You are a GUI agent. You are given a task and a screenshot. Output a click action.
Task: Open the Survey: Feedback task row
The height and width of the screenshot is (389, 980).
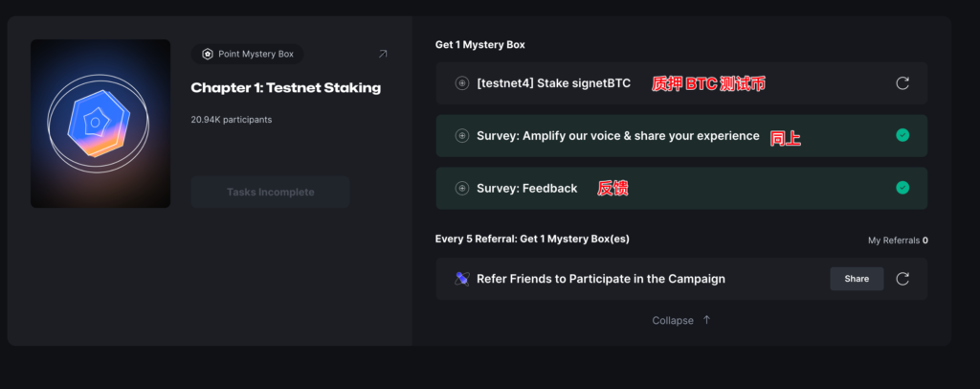tap(526, 189)
